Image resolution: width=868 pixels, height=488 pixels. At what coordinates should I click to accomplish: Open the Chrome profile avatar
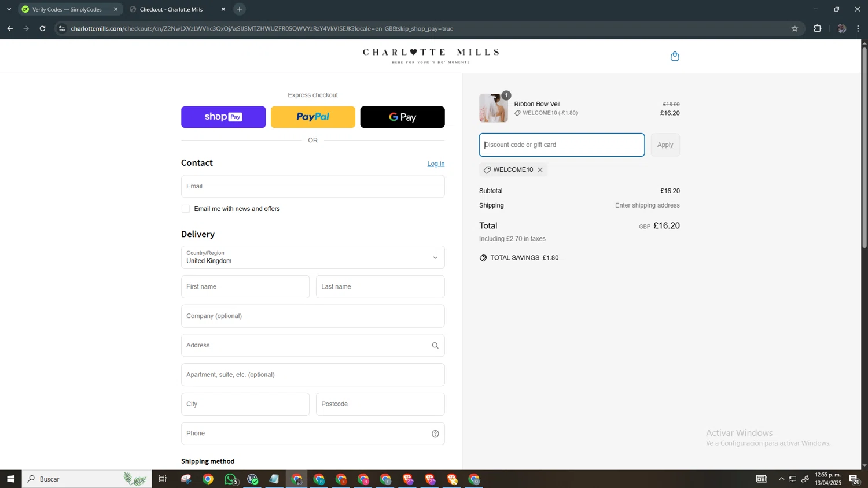(x=841, y=28)
